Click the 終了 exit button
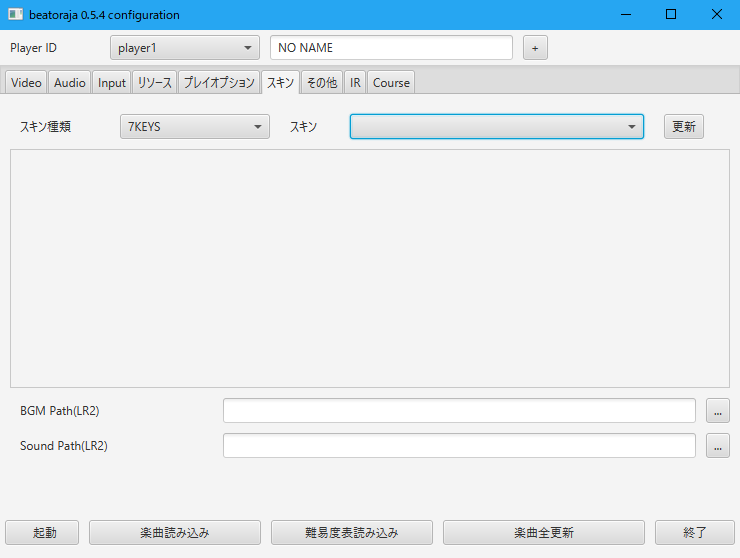 [x=695, y=533]
